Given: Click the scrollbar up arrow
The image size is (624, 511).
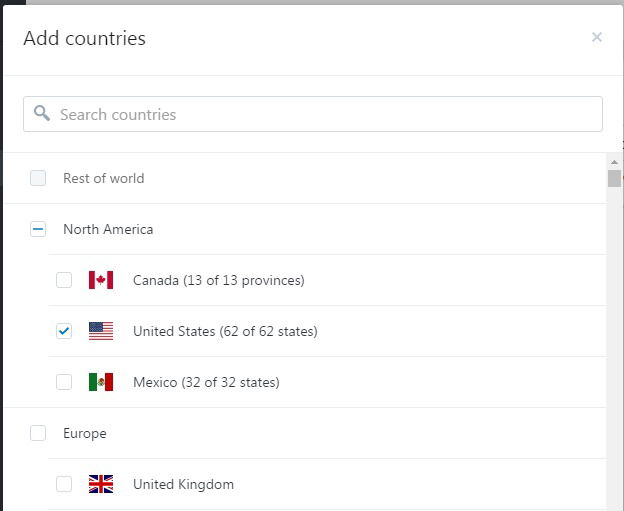Looking at the screenshot, I should click(x=614, y=162).
